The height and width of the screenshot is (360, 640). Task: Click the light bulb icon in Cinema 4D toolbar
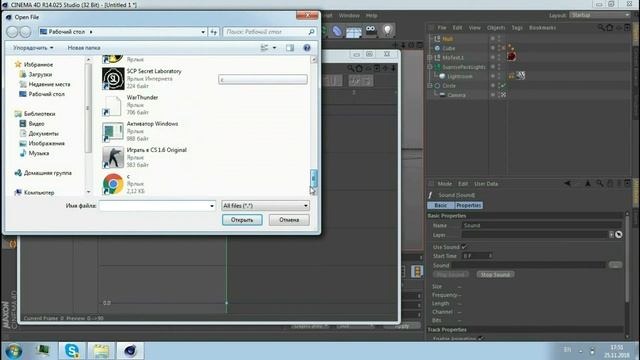click(387, 31)
